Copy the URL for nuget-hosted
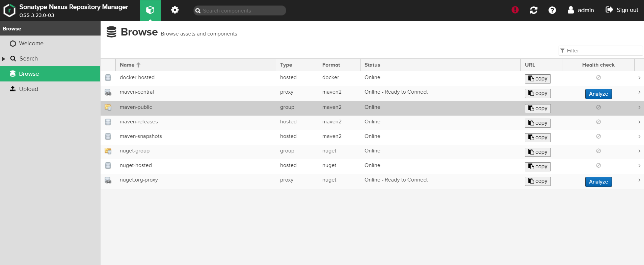Screen dimensions: 644x265 [537, 167]
